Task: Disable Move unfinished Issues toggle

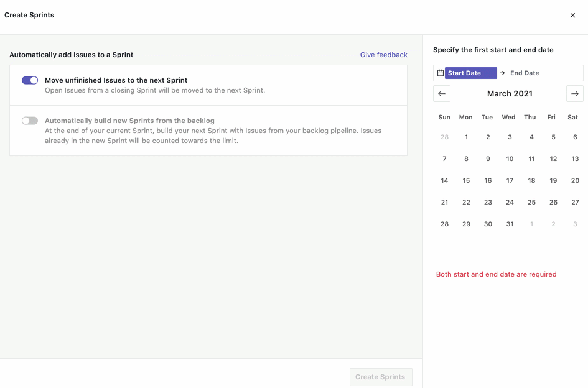Action: (x=30, y=80)
